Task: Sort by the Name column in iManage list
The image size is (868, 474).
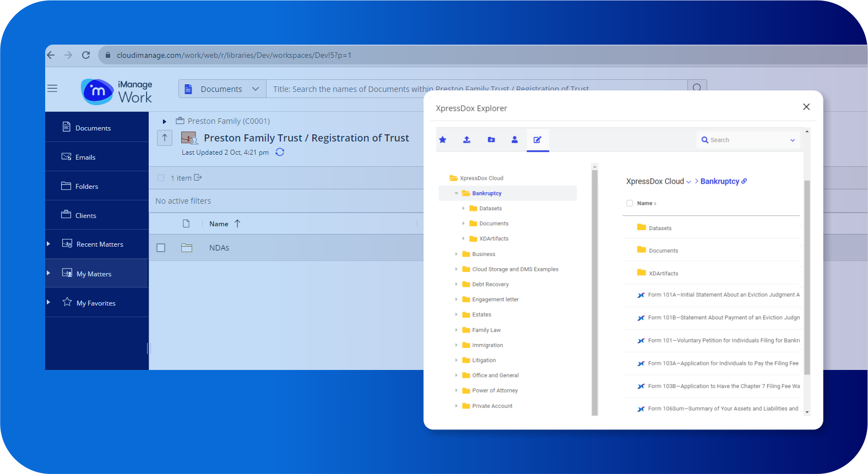Action: 219,224
